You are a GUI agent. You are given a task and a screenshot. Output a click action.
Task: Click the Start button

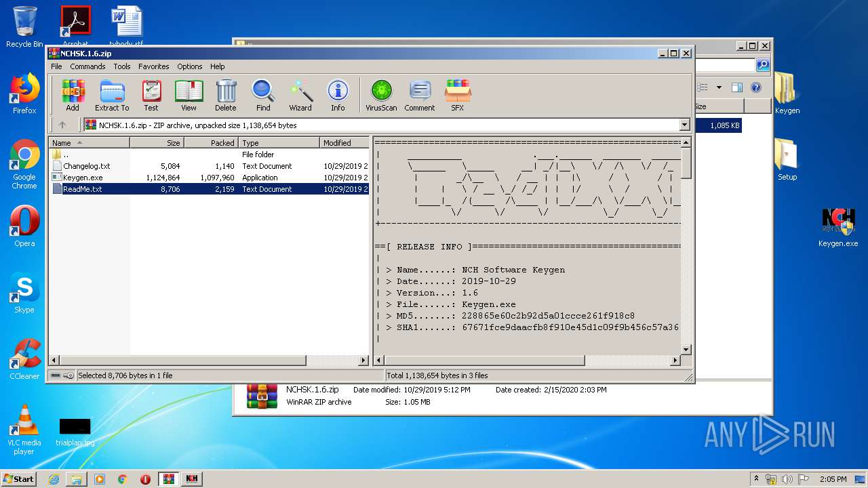(19, 479)
